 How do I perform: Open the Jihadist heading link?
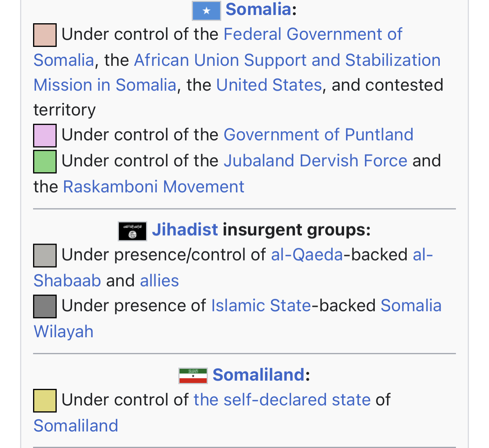(x=185, y=230)
